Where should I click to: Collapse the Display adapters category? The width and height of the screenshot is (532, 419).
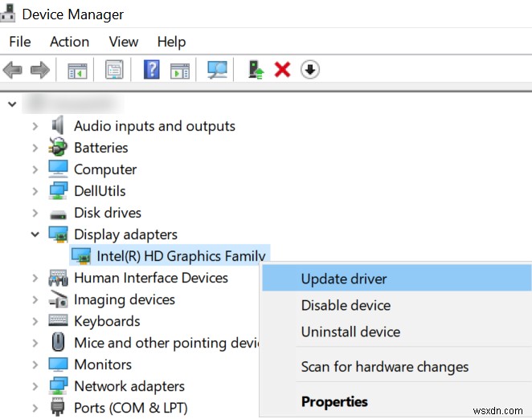[35, 234]
